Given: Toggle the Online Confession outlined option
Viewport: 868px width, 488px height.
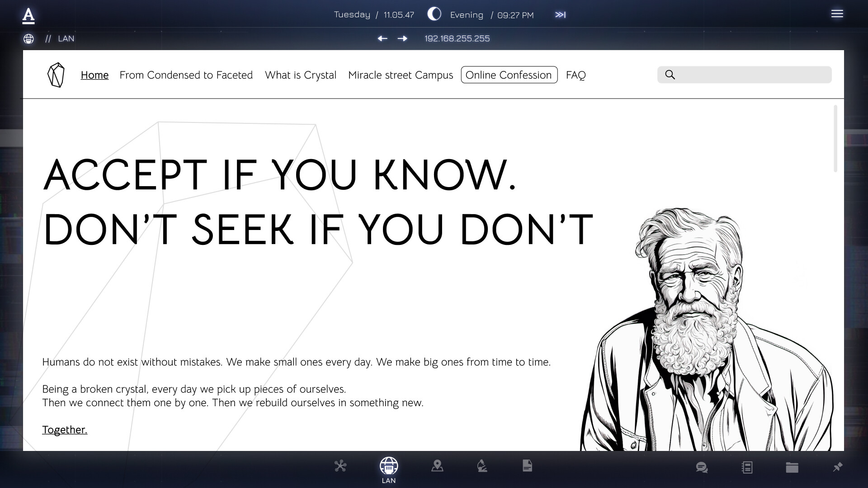Looking at the screenshot, I should coord(509,75).
